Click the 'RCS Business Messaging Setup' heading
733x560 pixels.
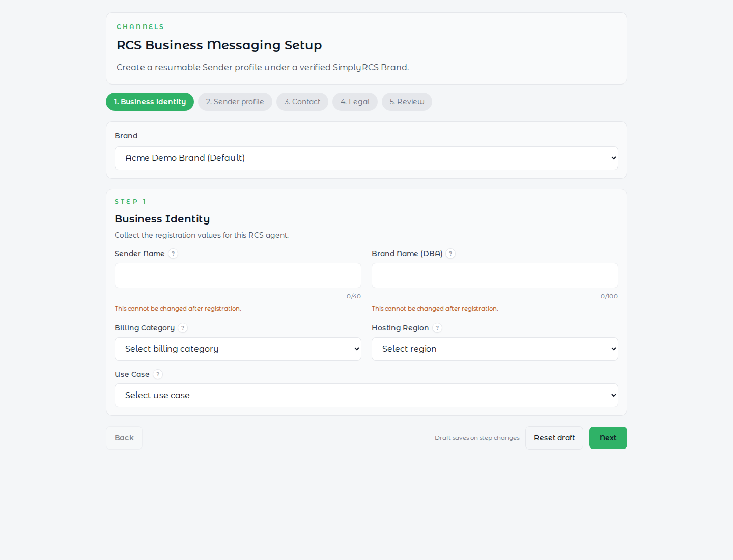[x=219, y=45]
